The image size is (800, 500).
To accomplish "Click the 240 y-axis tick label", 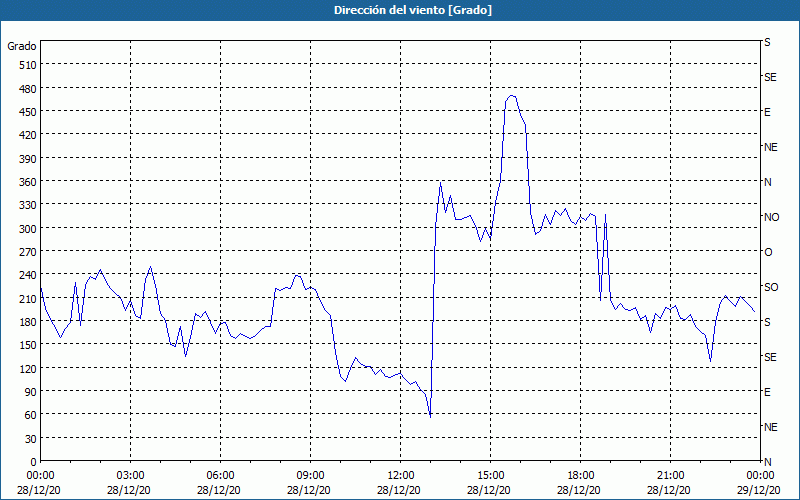I will [x=28, y=275].
